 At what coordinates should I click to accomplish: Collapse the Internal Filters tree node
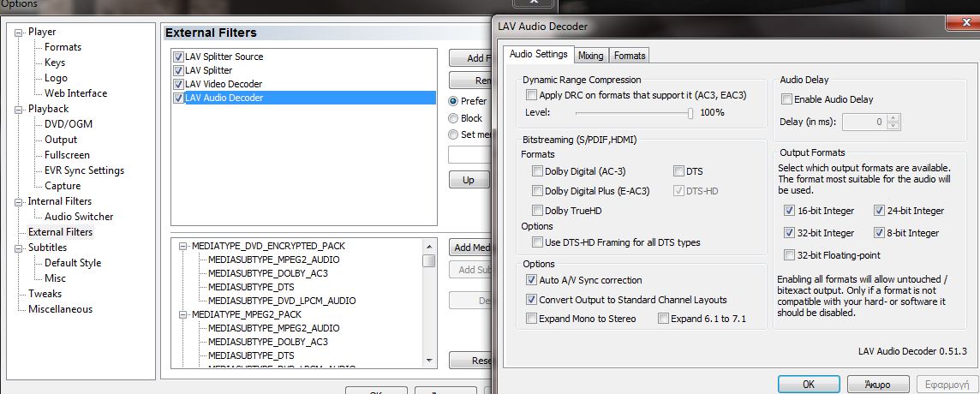[18, 201]
